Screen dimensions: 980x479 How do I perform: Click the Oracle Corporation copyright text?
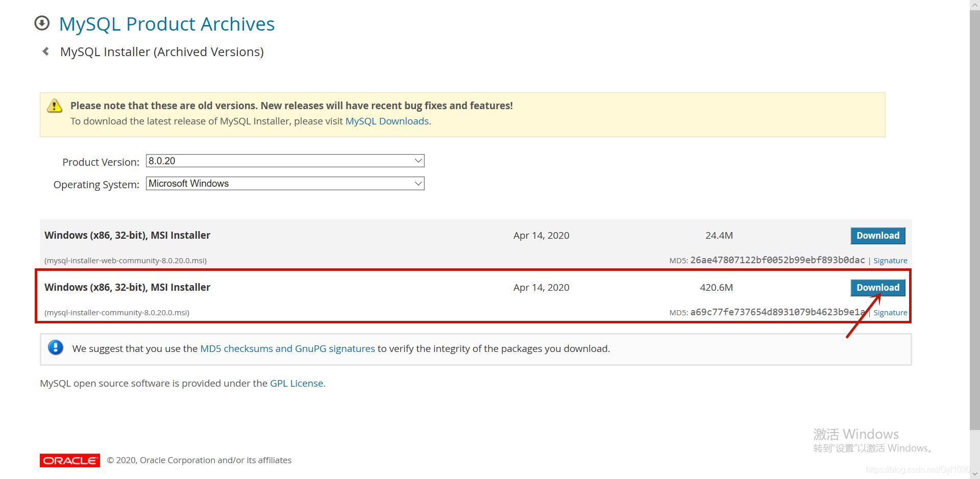click(x=199, y=460)
